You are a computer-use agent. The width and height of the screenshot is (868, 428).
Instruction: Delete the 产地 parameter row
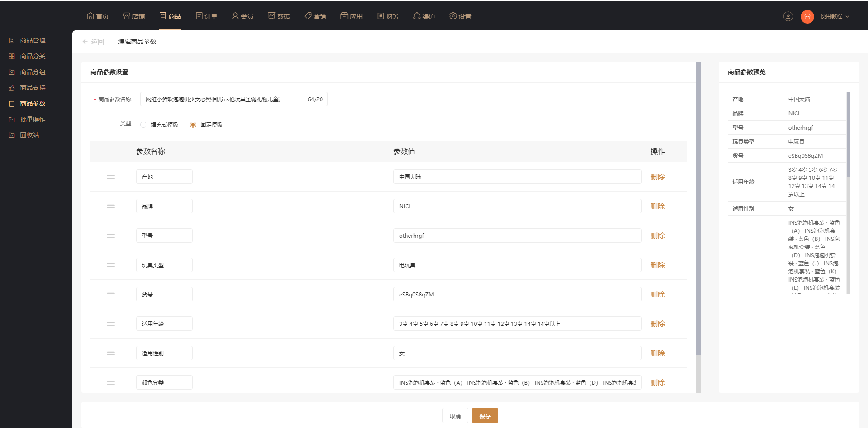pos(657,177)
